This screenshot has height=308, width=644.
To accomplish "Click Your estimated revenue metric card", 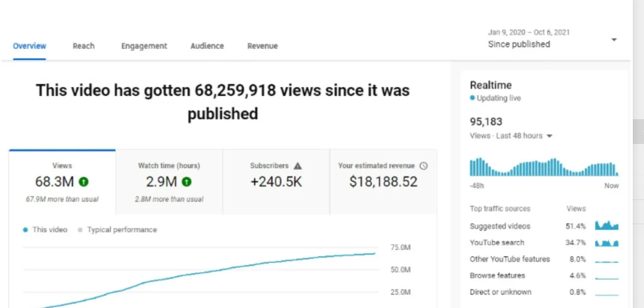I will (383, 182).
